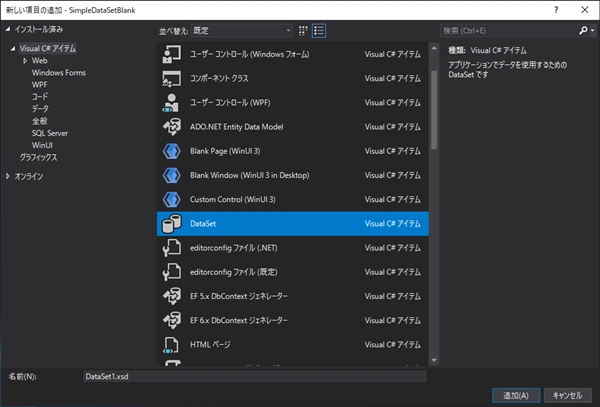Screen dimensions: 600x407
Task: Select the Web category label
Action: click(x=39, y=61)
